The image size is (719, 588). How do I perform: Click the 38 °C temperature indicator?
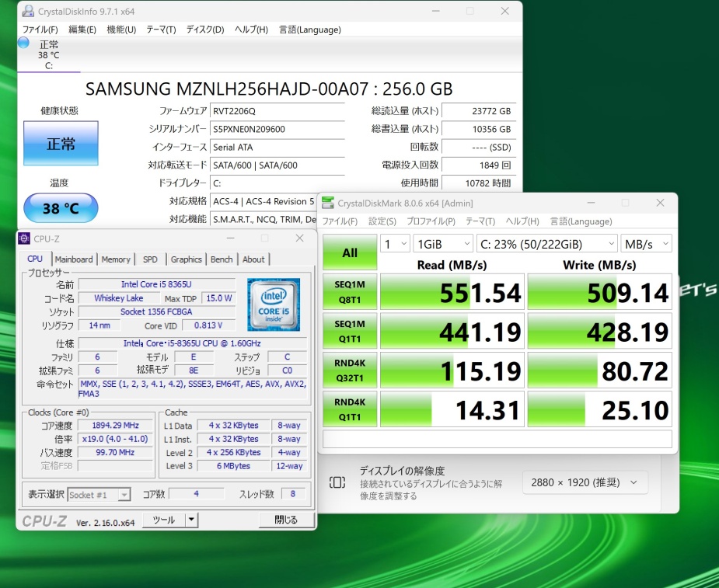coord(61,208)
